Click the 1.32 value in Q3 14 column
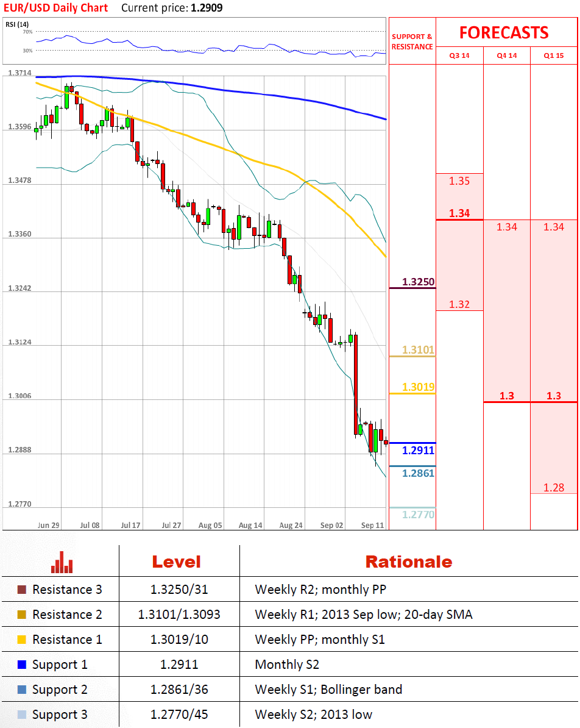The width and height of the screenshot is (580, 728). (x=459, y=304)
